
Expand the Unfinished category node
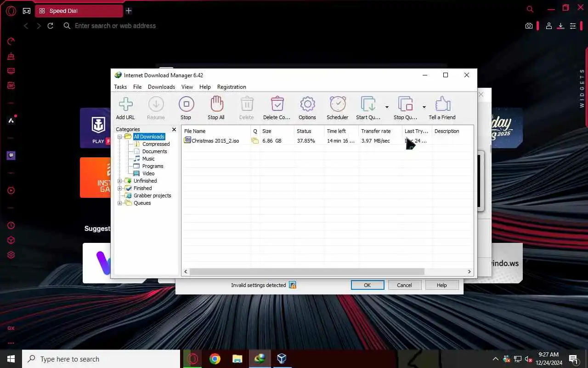[120, 181]
